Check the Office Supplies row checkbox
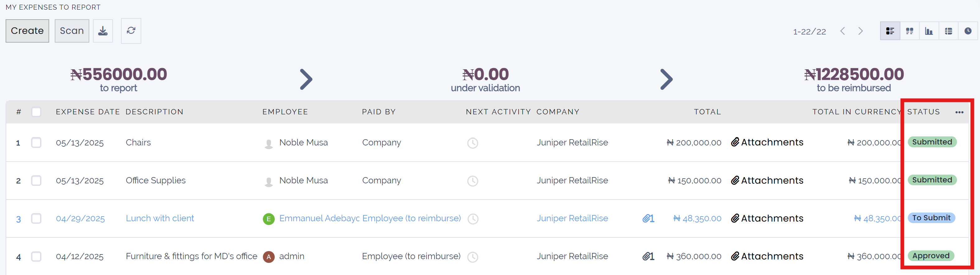This screenshot has width=980, height=275. point(36,181)
